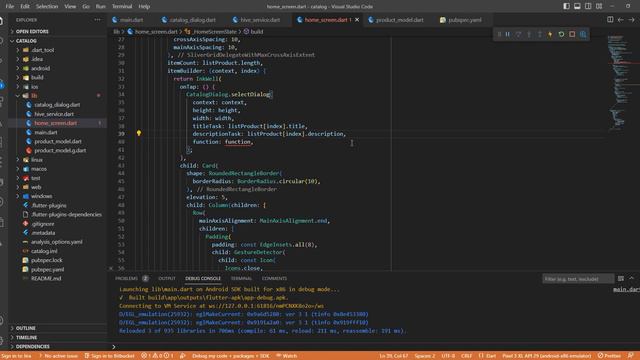Click the debug console input prompt

click(373, 347)
